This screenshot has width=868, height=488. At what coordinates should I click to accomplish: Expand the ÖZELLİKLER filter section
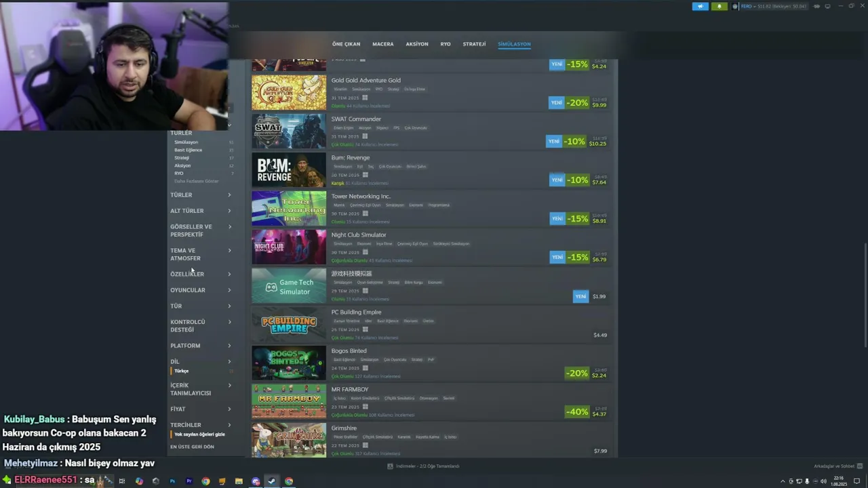(201, 274)
